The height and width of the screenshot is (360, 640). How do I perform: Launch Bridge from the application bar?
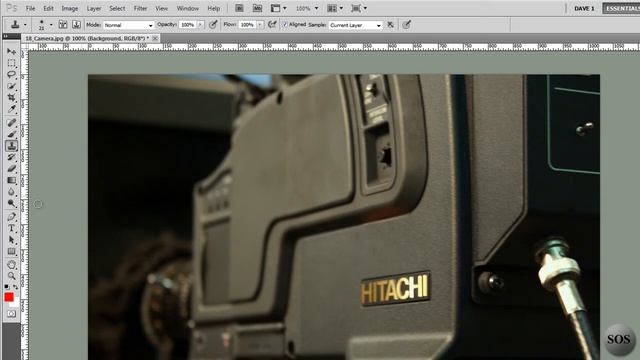click(x=239, y=8)
